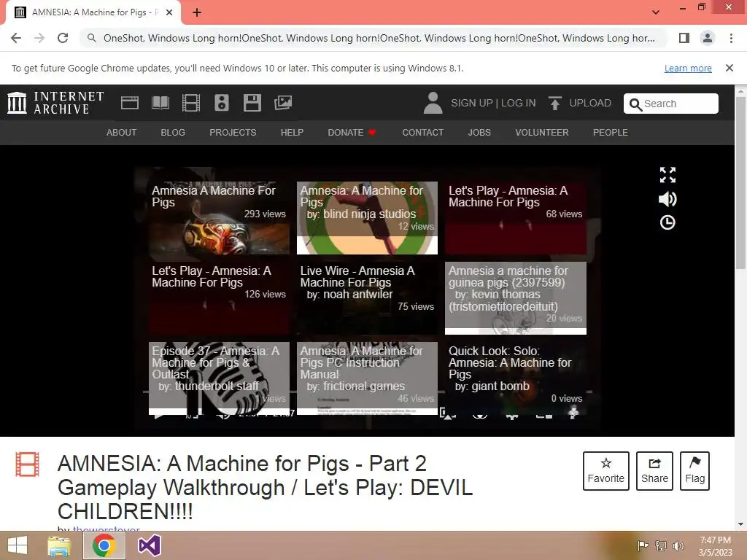Open the ABOUT menu item
The width and height of the screenshot is (747, 560).
[122, 133]
